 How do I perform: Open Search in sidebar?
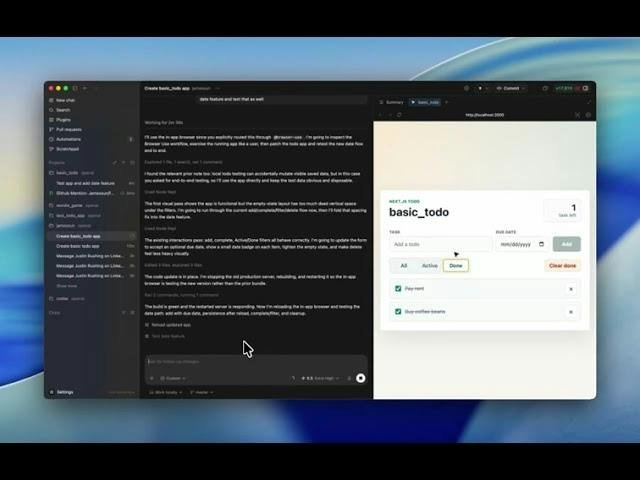click(63, 110)
